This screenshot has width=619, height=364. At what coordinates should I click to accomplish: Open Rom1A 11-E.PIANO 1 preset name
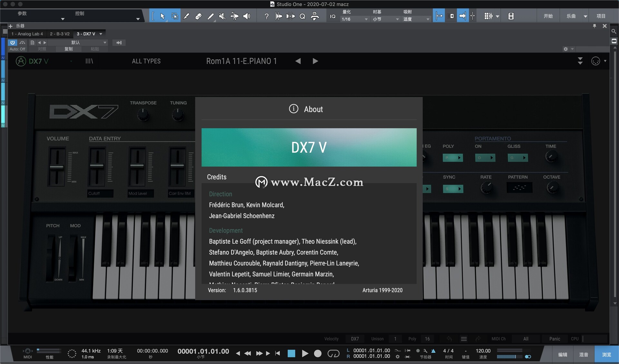click(241, 61)
